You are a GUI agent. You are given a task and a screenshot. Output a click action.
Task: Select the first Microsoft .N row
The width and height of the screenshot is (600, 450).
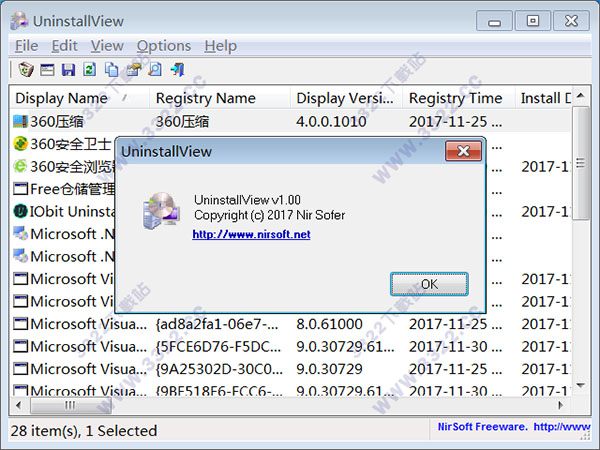[63, 234]
